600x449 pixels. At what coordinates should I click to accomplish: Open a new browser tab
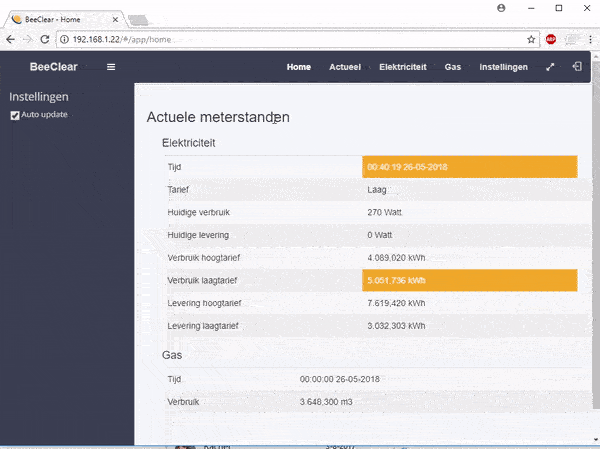click(138, 19)
